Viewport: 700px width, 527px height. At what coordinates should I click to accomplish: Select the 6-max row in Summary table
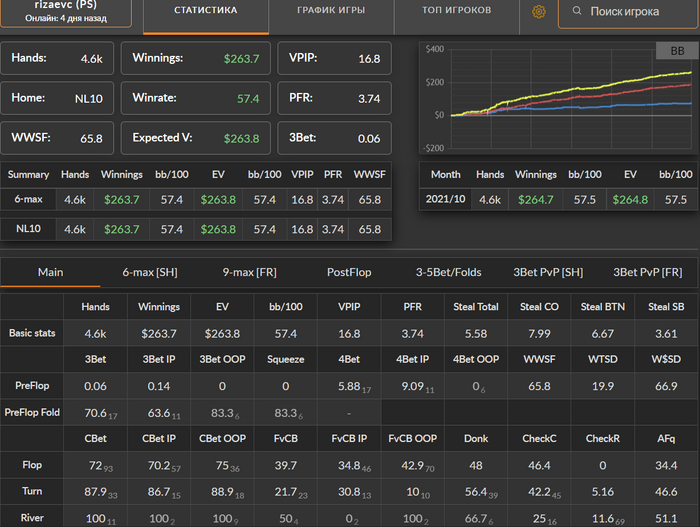[x=196, y=200]
